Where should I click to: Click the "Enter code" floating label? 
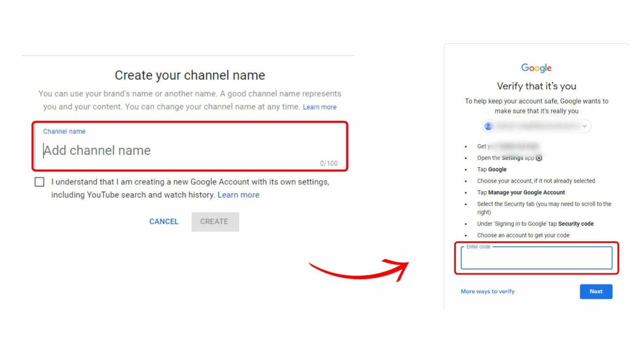click(478, 247)
